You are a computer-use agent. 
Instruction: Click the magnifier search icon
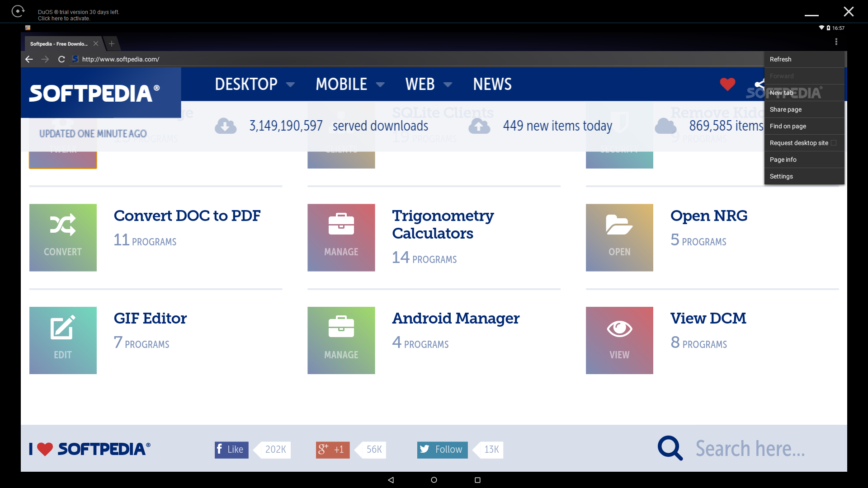[x=670, y=448]
